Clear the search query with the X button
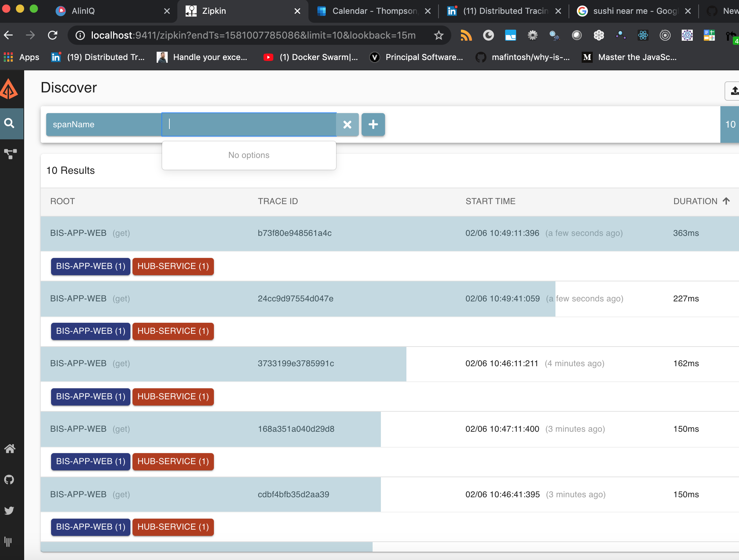Screen dimensions: 739x560 pos(347,124)
